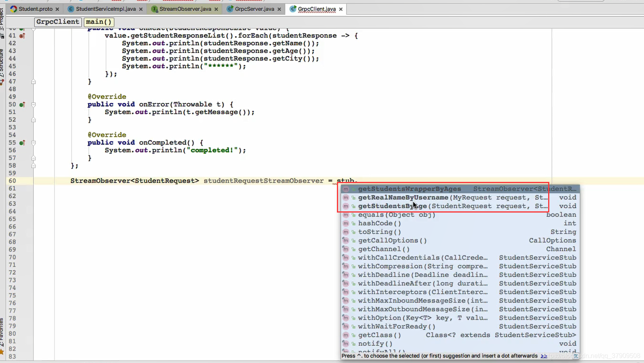Select toString() suggestion

pyautogui.click(x=460, y=232)
